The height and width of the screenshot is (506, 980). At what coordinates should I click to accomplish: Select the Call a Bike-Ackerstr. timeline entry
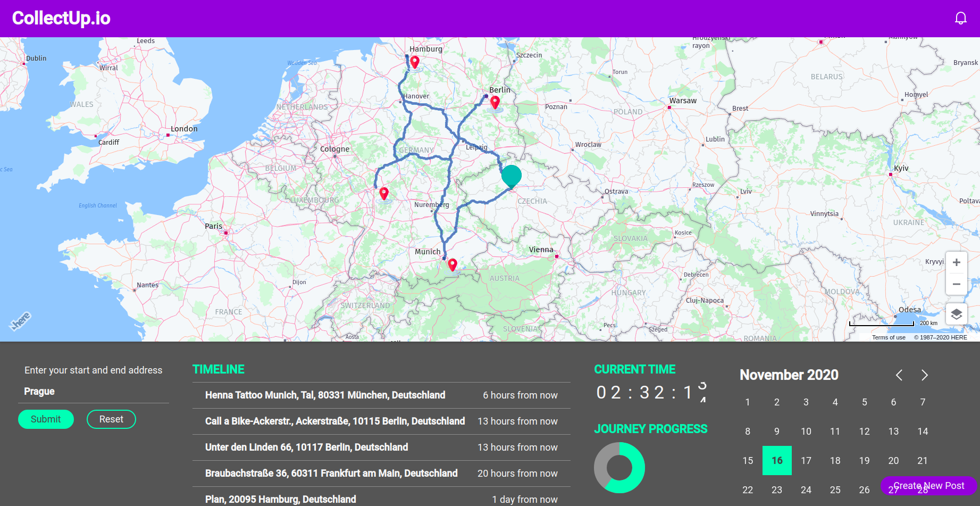[381, 421]
